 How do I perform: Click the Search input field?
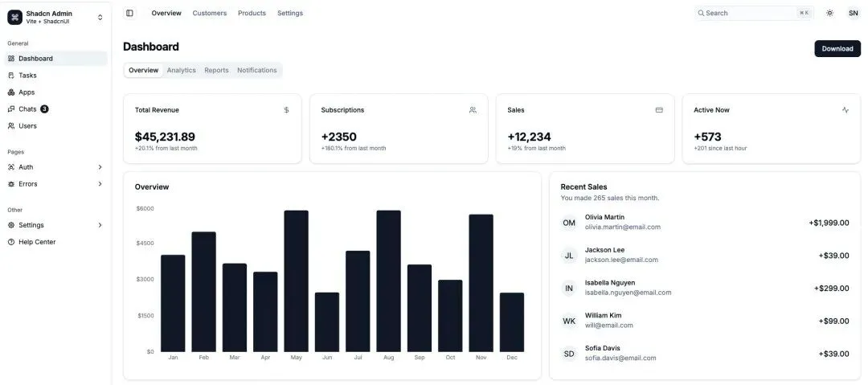click(x=755, y=13)
